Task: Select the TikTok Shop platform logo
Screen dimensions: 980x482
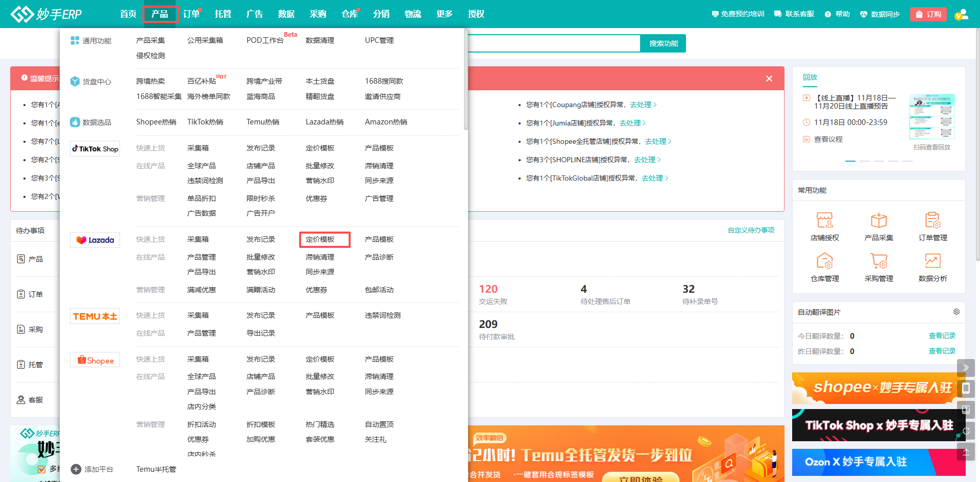Action: [x=95, y=149]
